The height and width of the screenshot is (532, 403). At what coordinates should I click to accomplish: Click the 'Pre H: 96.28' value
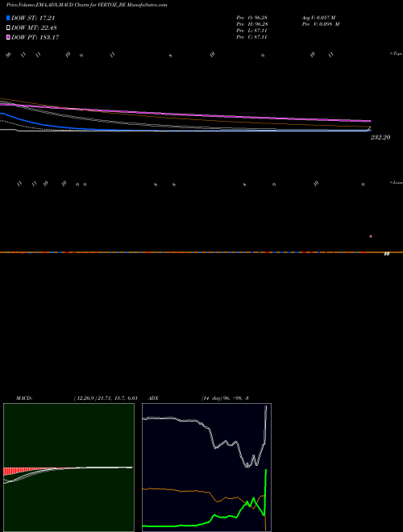252,24
